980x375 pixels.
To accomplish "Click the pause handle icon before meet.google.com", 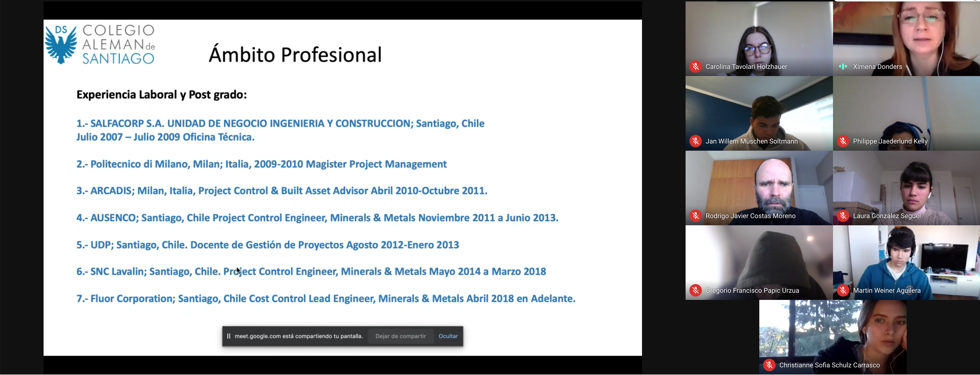I will [228, 336].
